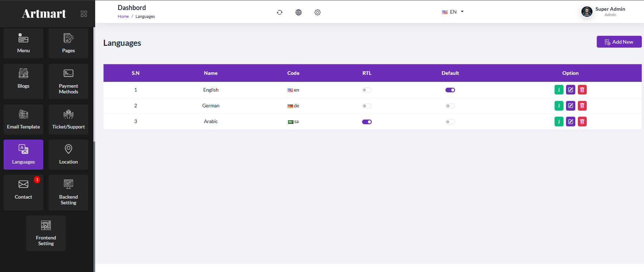Image resolution: width=644 pixels, height=272 pixels.
Task: View info for the English language
Action: pos(559,90)
